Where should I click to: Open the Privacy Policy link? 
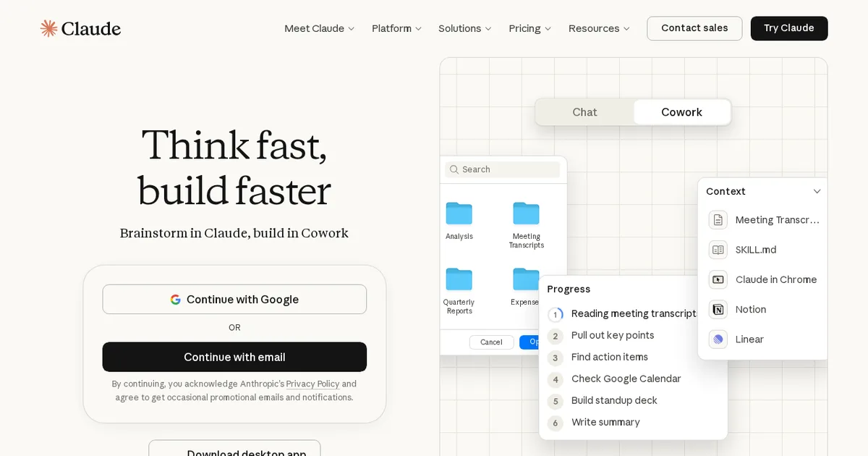coord(312,384)
